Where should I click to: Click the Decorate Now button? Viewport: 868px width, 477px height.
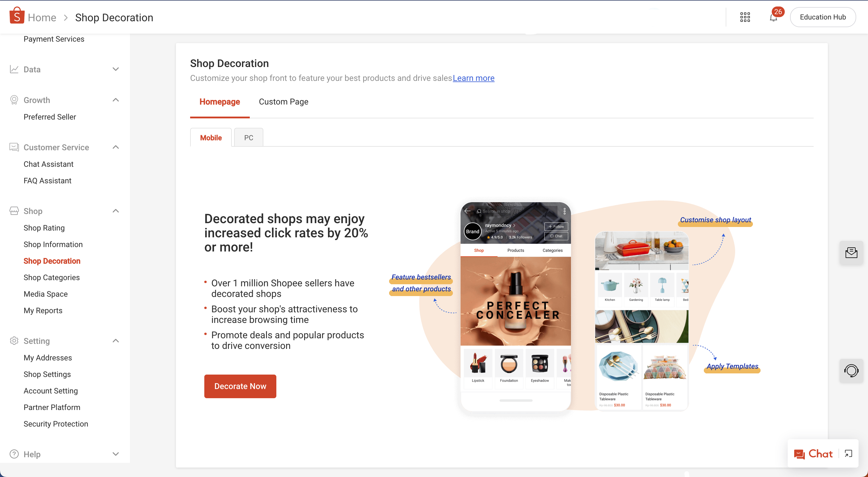240,386
